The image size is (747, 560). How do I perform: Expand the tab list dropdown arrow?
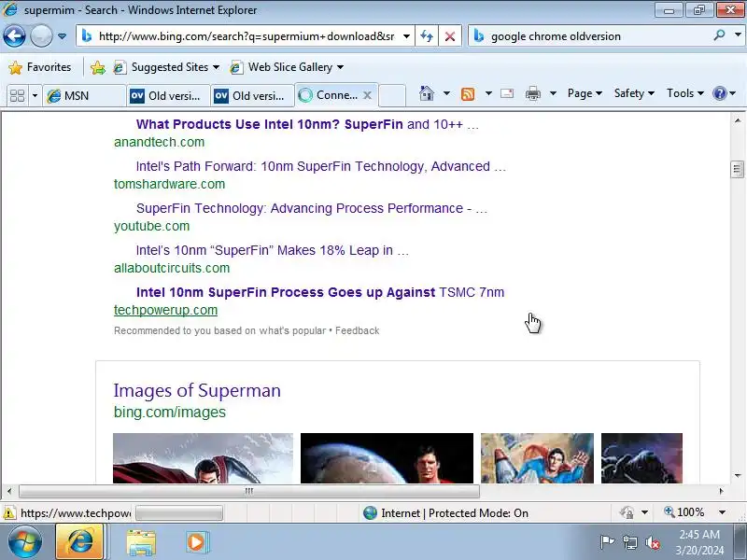click(x=35, y=96)
